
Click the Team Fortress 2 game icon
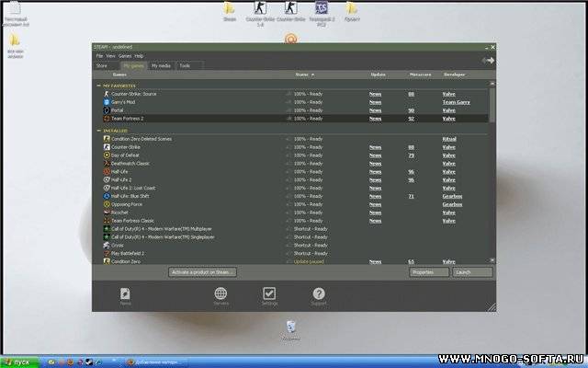(107, 119)
